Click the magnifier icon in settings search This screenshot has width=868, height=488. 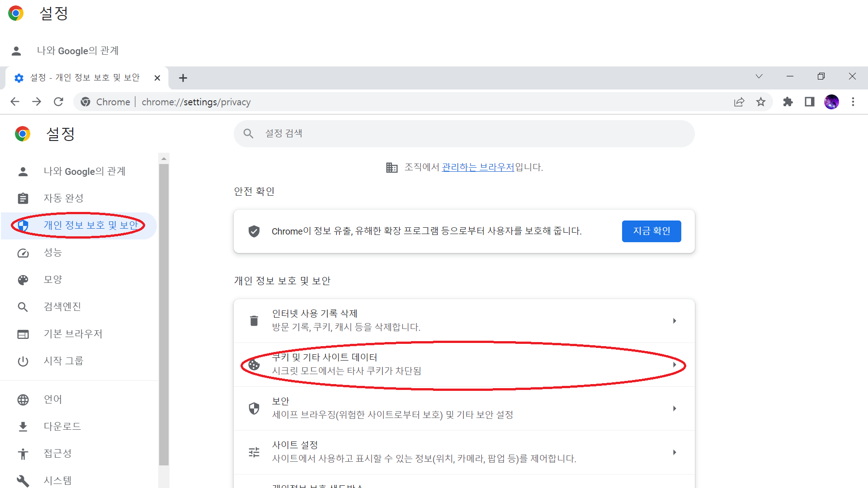coord(248,133)
